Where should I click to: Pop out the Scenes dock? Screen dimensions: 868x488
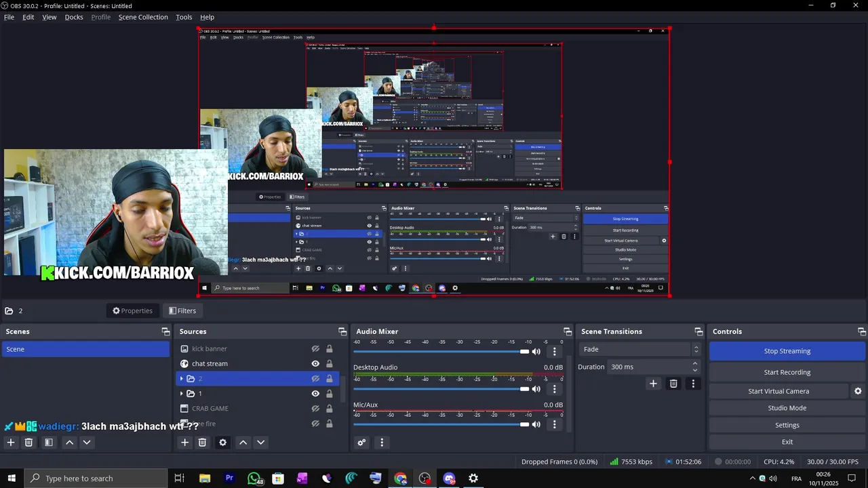(165, 331)
